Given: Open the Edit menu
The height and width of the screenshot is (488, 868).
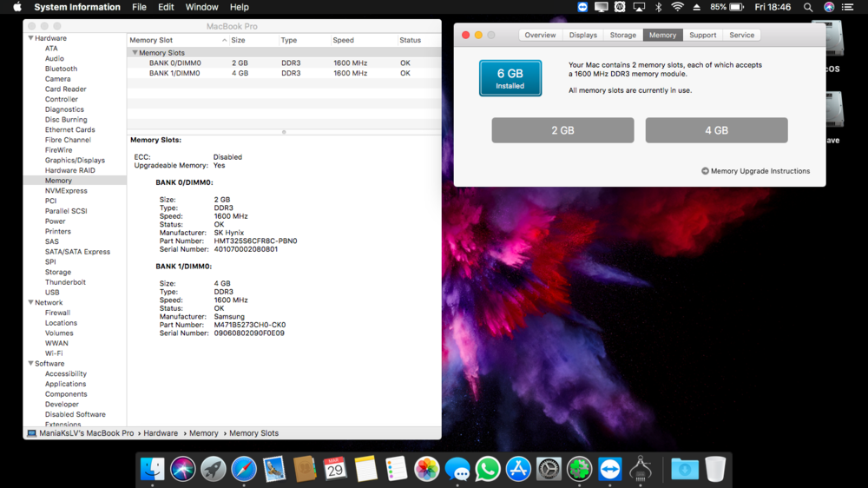Looking at the screenshot, I should tap(166, 7).
